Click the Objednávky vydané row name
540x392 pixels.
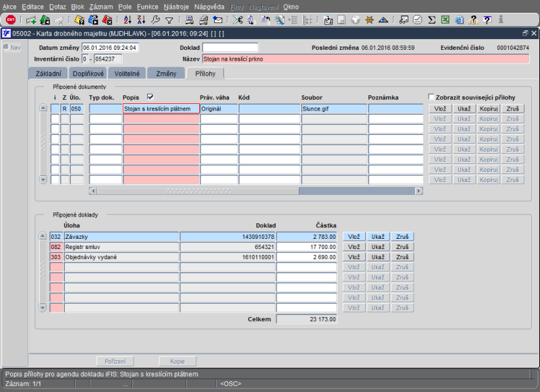pyautogui.click(x=122, y=257)
